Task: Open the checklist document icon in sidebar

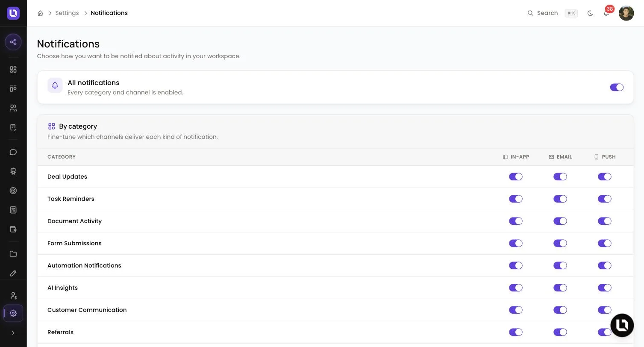Action: (13, 127)
